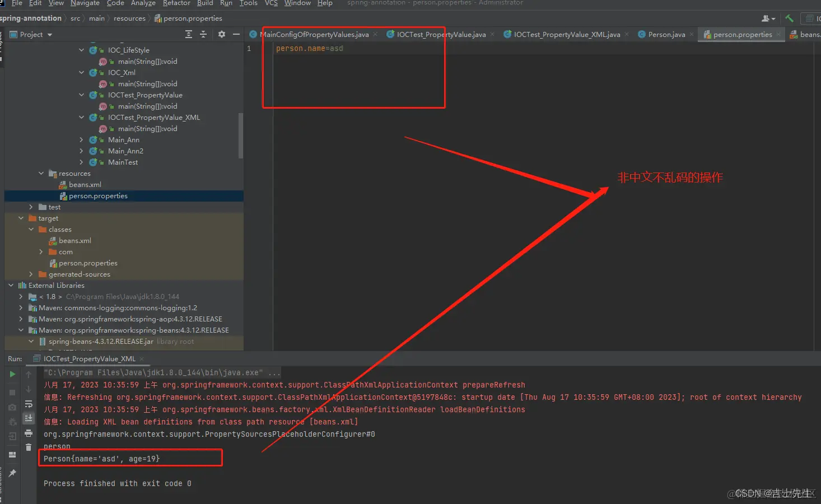Viewport: 821px width, 504px height.
Task: Click Collapse All icon in Project panel
Action: point(203,35)
